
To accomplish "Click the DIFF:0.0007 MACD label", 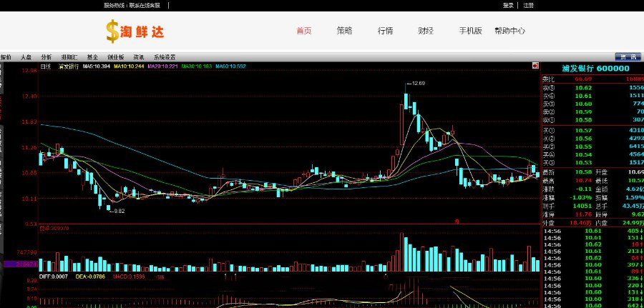I will pyautogui.click(x=54, y=277).
